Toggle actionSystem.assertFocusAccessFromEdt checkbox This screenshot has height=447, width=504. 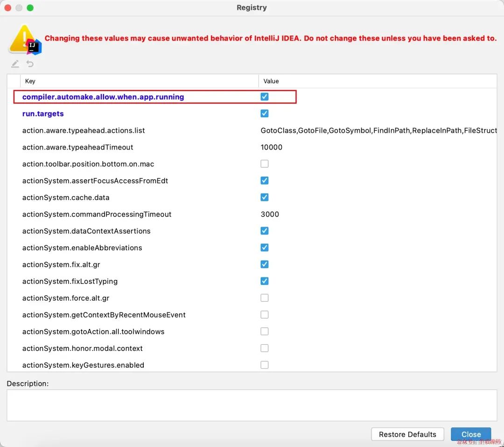tap(265, 181)
